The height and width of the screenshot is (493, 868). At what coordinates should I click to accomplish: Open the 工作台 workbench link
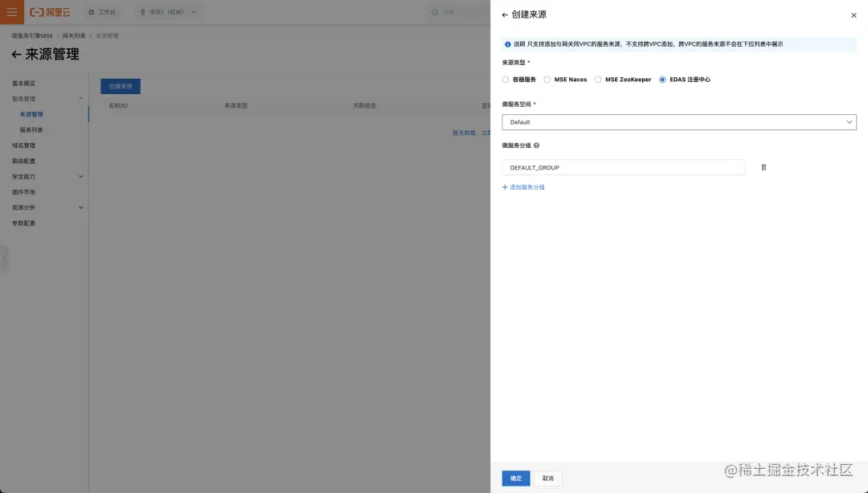[102, 12]
